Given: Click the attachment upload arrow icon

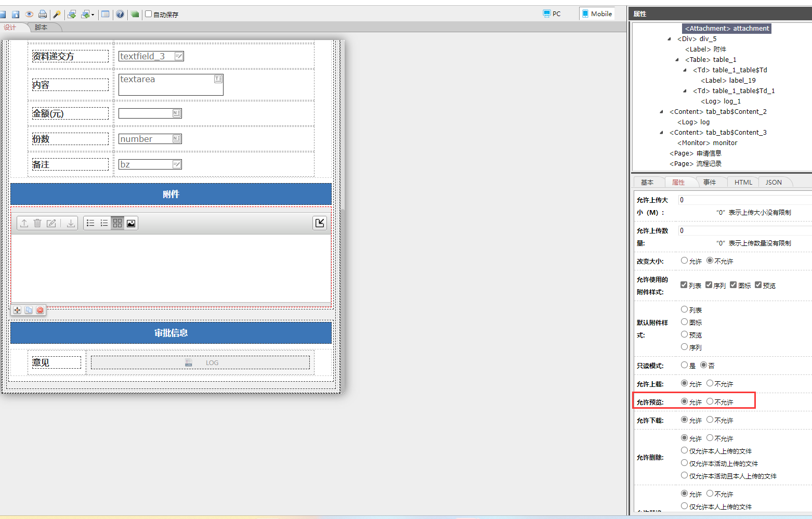Looking at the screenshot, I should [24, 223].
